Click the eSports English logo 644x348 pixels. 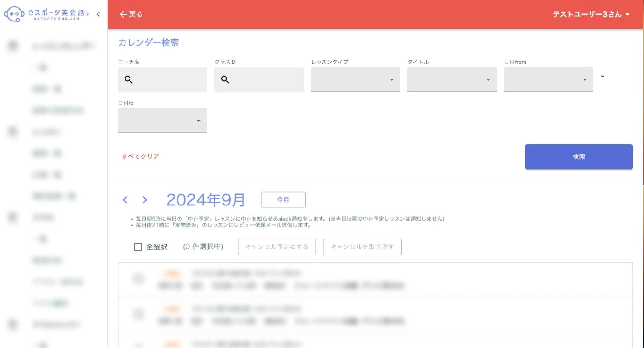pos(46,14)
